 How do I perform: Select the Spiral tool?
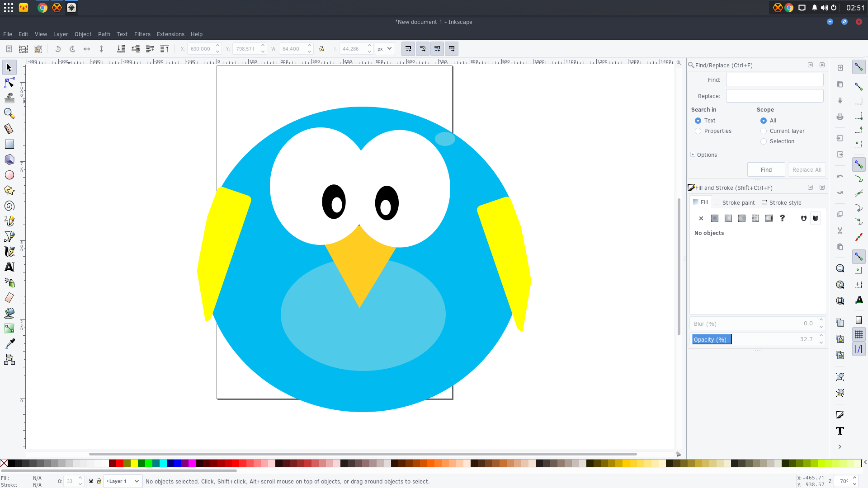[9, 206]
